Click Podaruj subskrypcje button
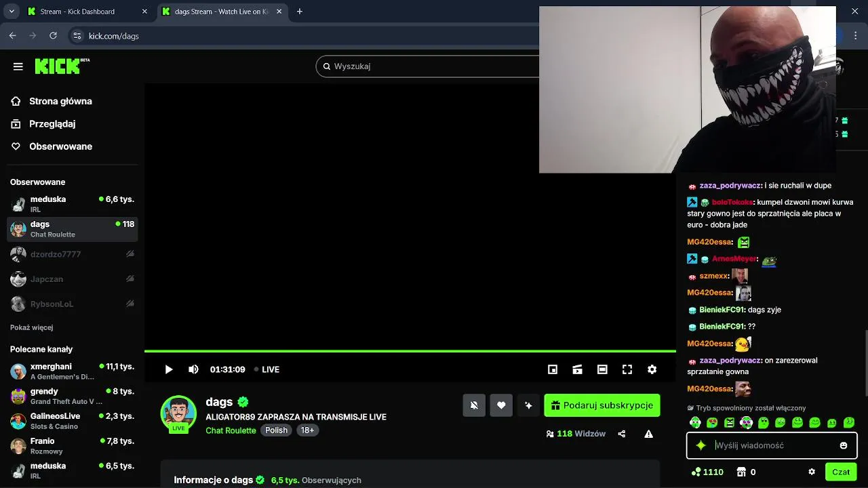Viewport: 868px width, 488px height. pyautogui.click(x=602, y=405)
